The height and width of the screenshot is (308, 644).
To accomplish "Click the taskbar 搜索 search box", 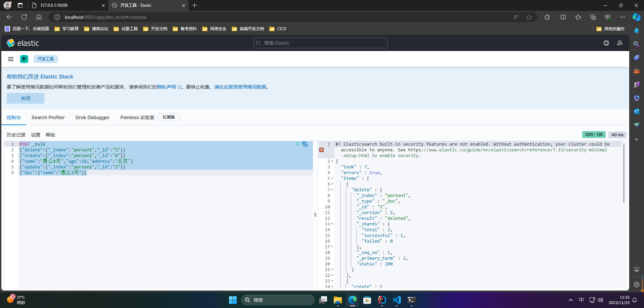I will pyautogui.click(x=278, y=300).
